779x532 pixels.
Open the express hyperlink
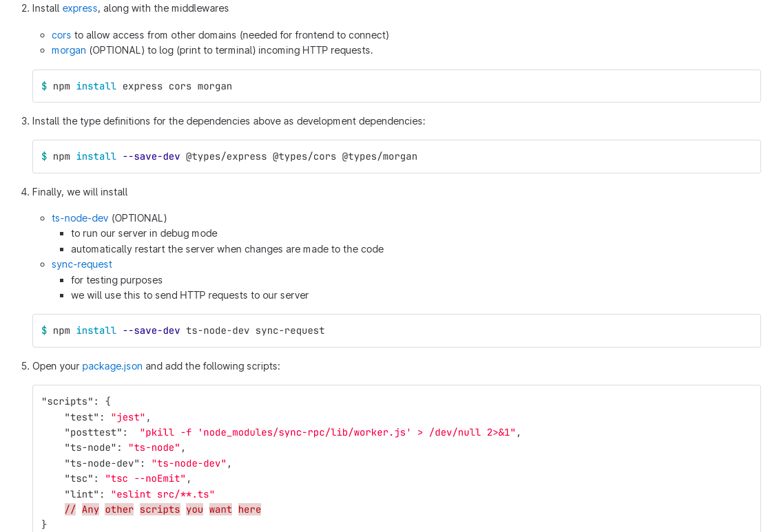click(x=80, y=8)
